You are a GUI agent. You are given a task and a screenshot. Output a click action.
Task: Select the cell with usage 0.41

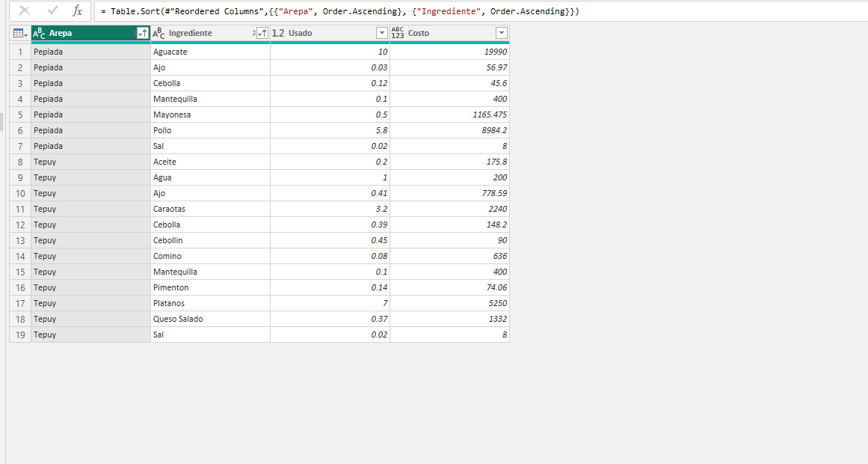tap(330, 194)
